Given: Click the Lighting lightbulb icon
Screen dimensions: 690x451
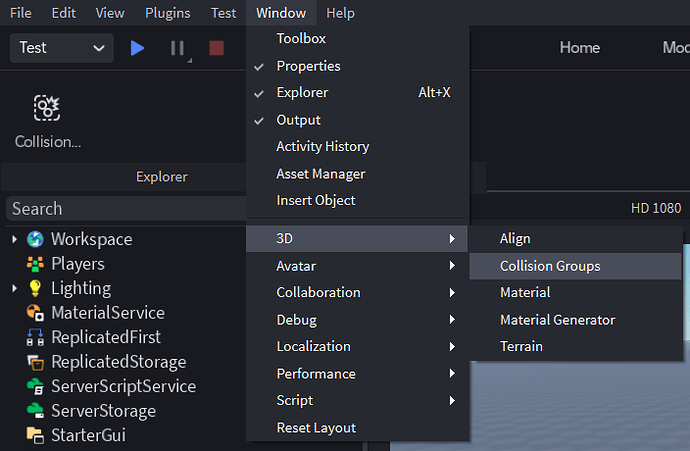Looking at the screenshot, I should click(x=36, y=288).
